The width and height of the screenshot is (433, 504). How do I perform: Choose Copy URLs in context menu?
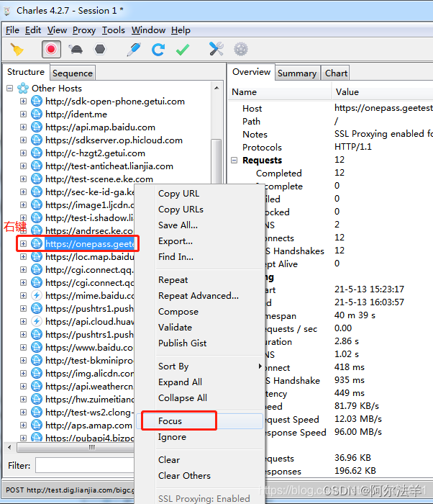pyautogui.click(x=181, y=210)
